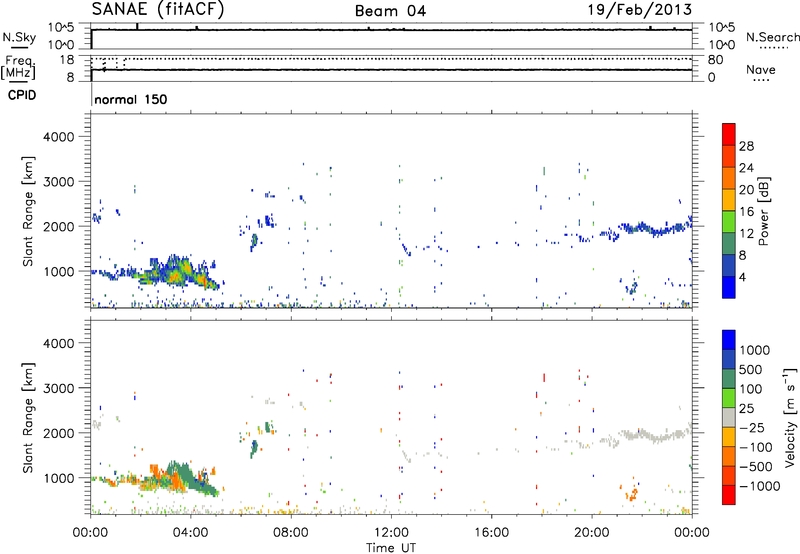Click the 80 Nave tick label
Image resolution: width=800 pixels, height=554 pixels.
[715, 60]
